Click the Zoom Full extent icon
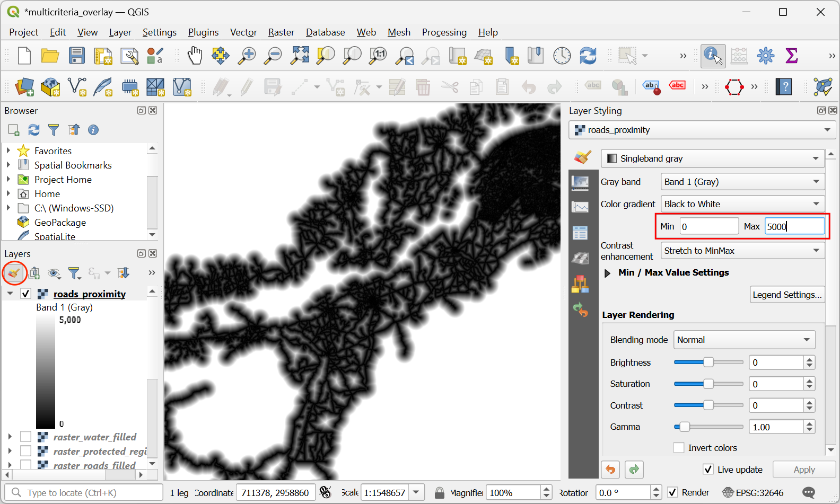The image size is (840, 504). pyautogui.click(x=300, y=56)
